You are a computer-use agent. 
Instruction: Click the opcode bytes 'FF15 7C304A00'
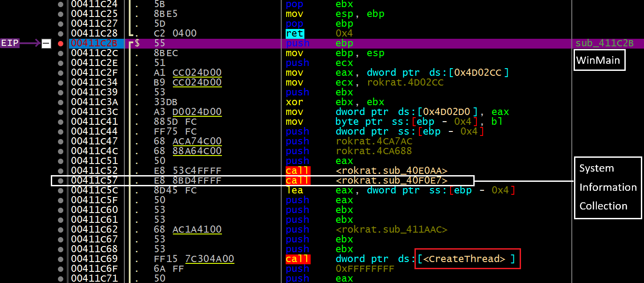(x=194, y=259)
